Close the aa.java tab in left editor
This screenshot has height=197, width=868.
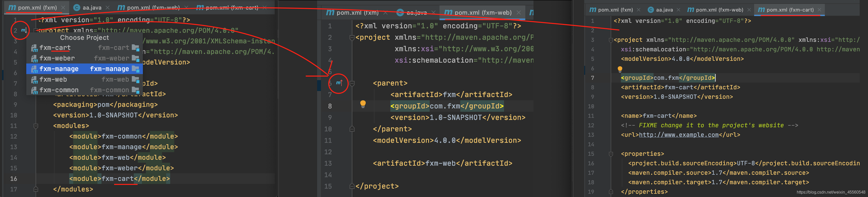[107, 7]
